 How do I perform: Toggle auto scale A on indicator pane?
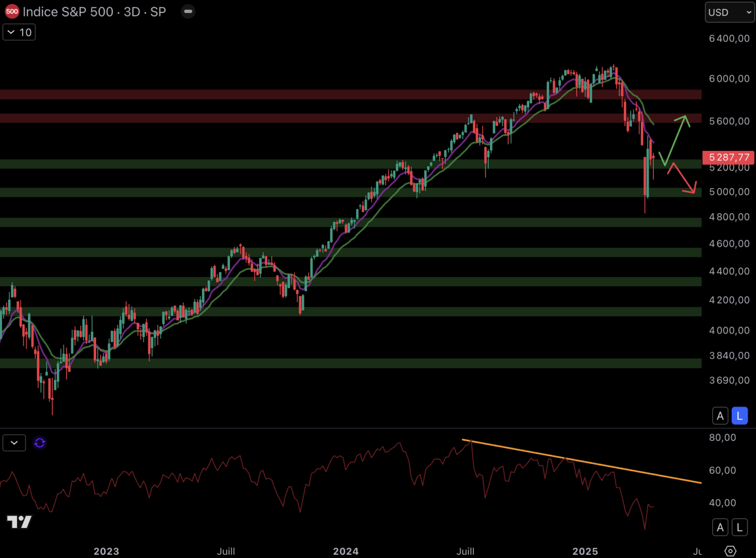pos(720,528)
